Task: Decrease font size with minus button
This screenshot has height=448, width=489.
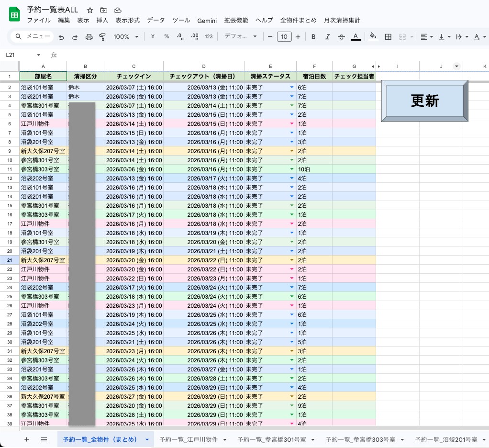Action: point(270,37)
